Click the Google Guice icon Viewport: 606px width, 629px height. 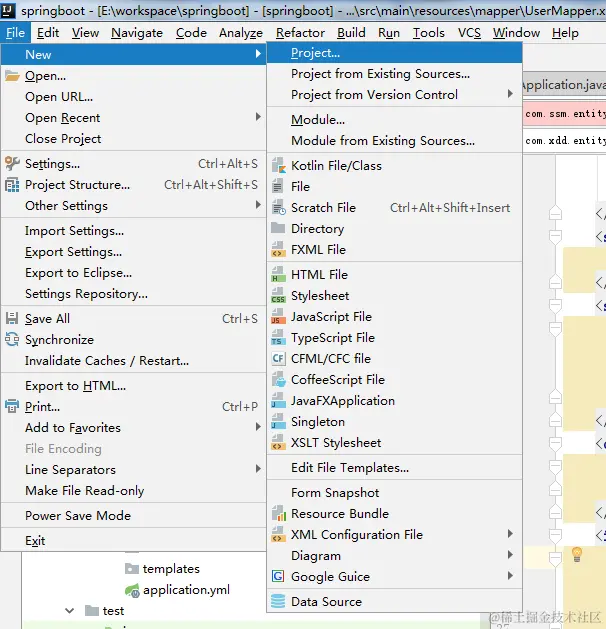pos(278,576)
